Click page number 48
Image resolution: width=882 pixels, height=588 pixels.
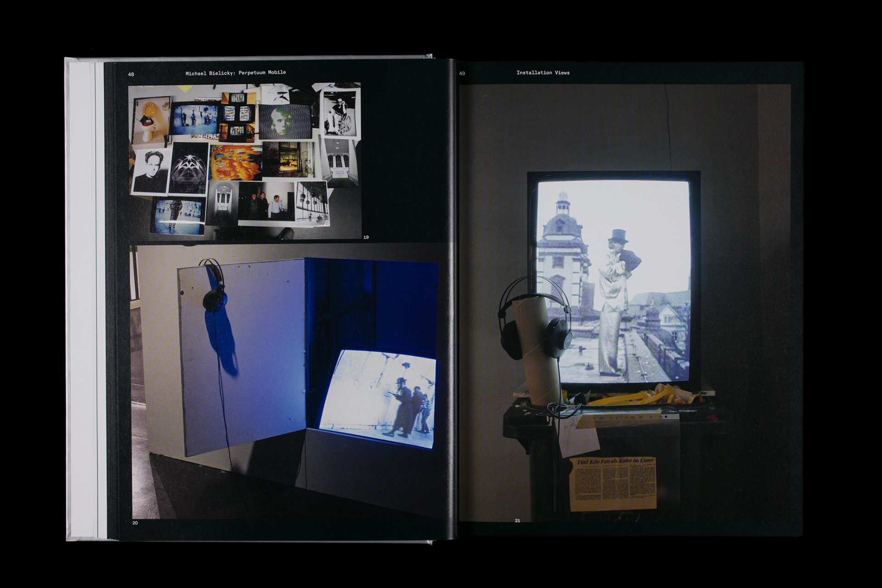pyautogui.click(x=131, y=74)
